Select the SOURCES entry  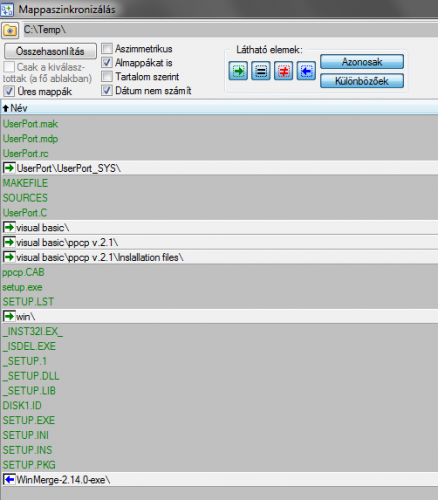(25, 198)
